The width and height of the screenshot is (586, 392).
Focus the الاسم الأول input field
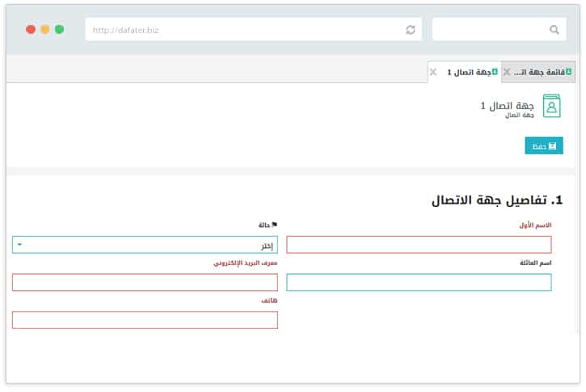click(x=419, y=245)
